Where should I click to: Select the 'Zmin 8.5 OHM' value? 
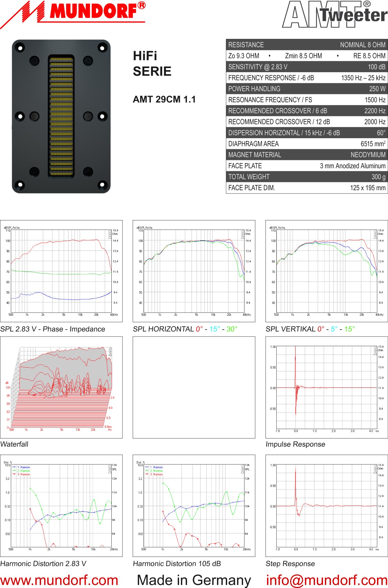click(x=303, y=56)
